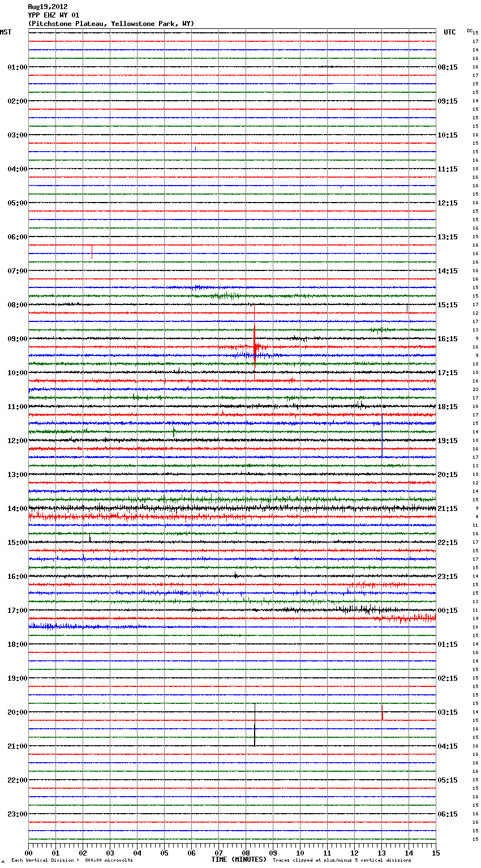This screenshot has width=481, height=868.
Task: Click the 10:15 UTC time label
Action: (448, 135)
